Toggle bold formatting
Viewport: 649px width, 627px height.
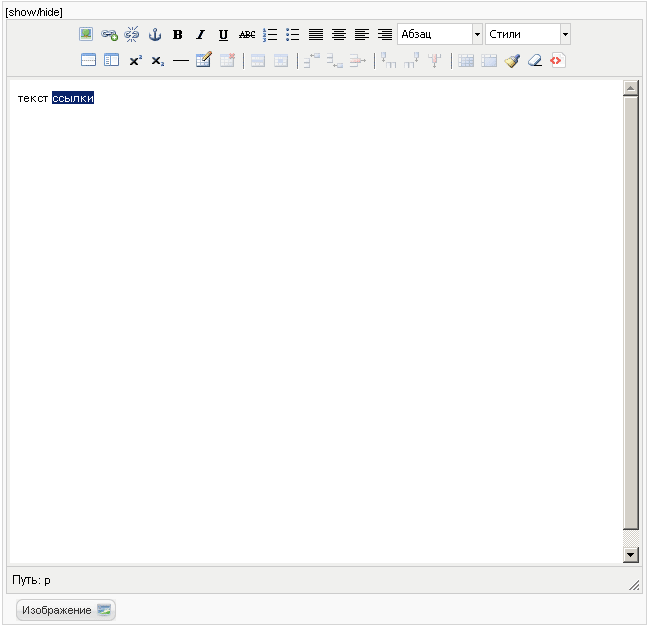[x=178, y=34]
